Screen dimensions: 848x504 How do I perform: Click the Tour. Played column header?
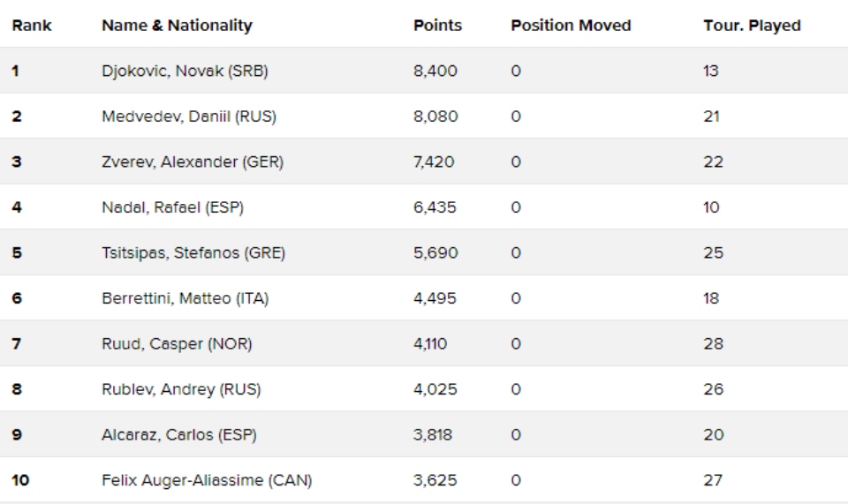point(752,26)
